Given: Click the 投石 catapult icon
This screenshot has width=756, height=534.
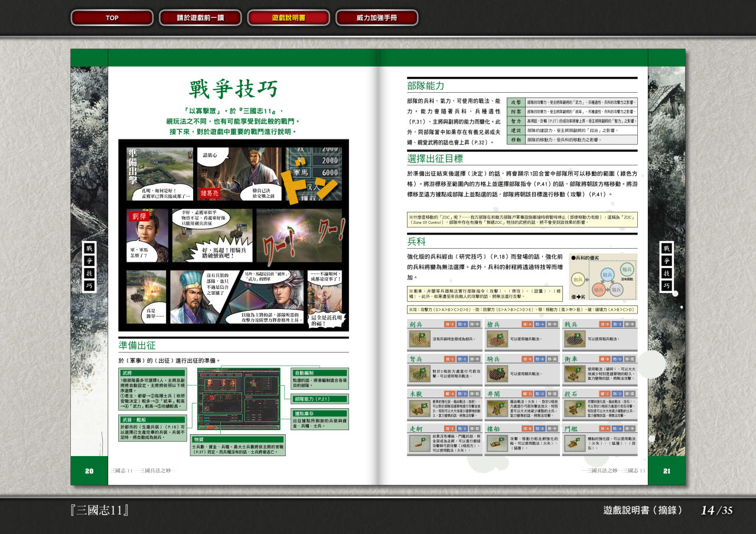Looking at the screenshot, I should [573, 408].
